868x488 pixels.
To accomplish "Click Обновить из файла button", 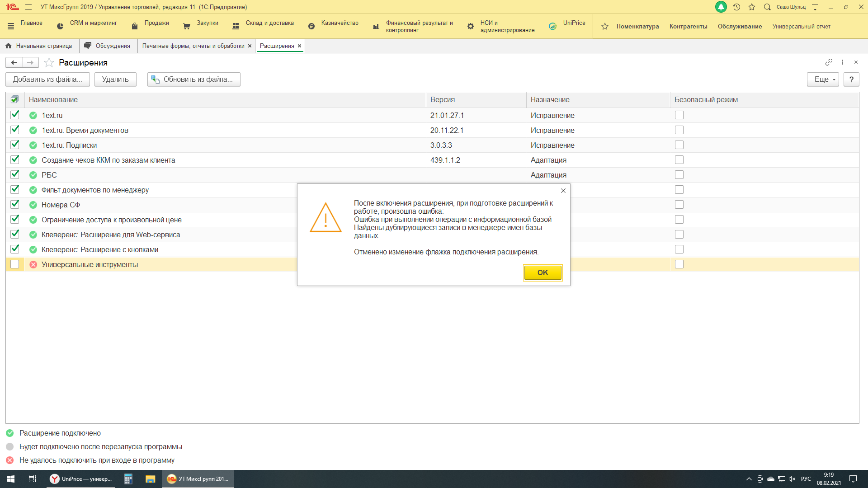I will click(x=193, y=80).
